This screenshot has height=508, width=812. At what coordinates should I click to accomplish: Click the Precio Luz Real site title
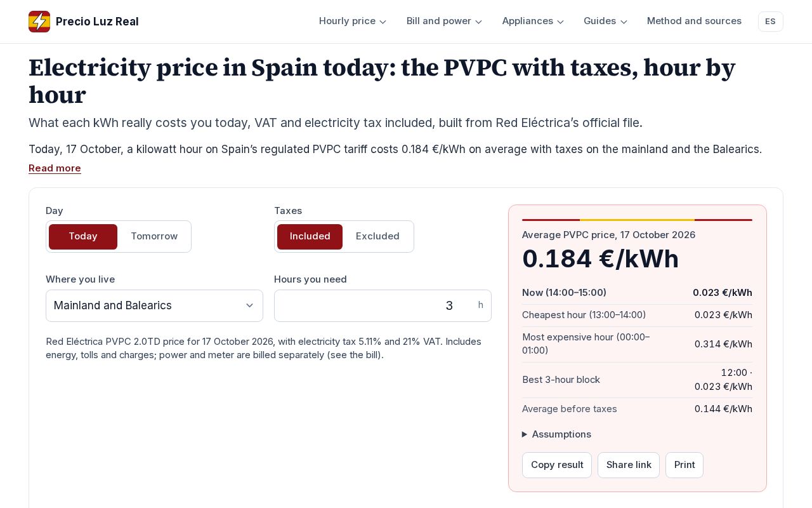pos(97,22)
